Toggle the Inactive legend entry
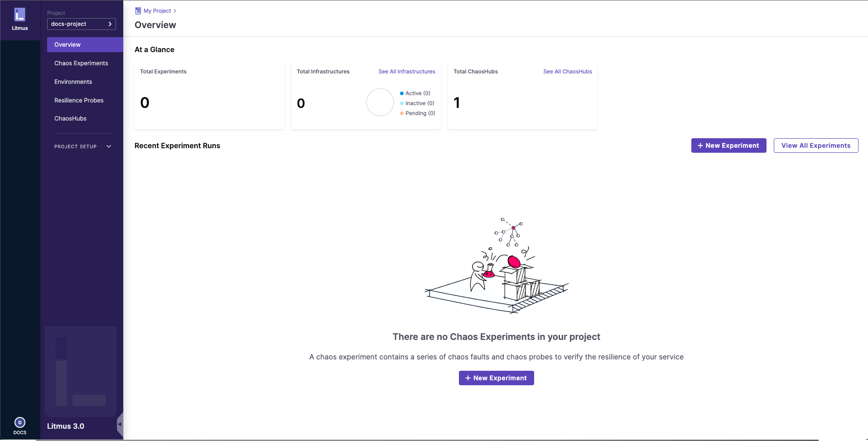Viewport: 868px width, 441px height. pyautogui.click(x=416, y=103)
